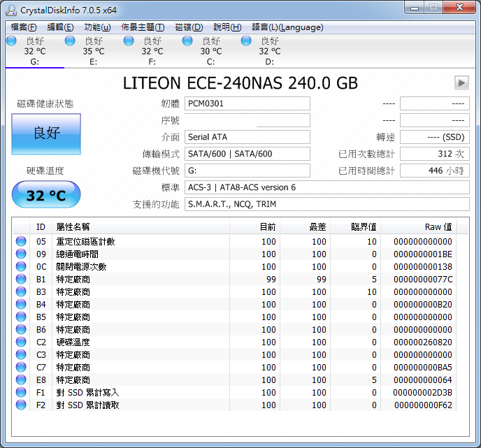Screen dimensions: 481x448
Task: Click status icon for attribute E8
Action: [21, 380]
